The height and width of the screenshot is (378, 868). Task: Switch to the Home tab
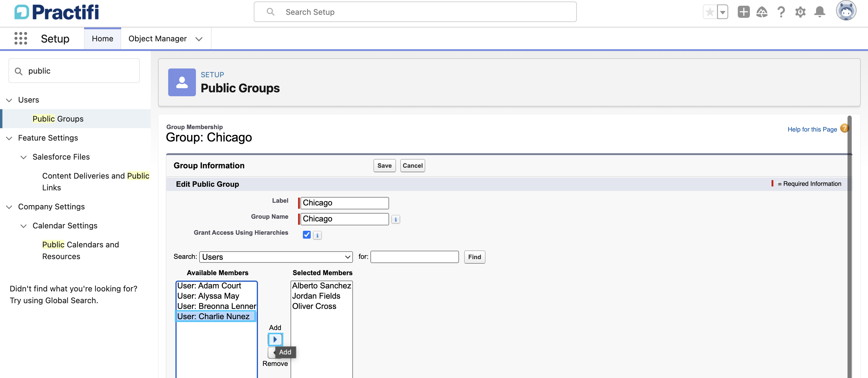(102, 38)
